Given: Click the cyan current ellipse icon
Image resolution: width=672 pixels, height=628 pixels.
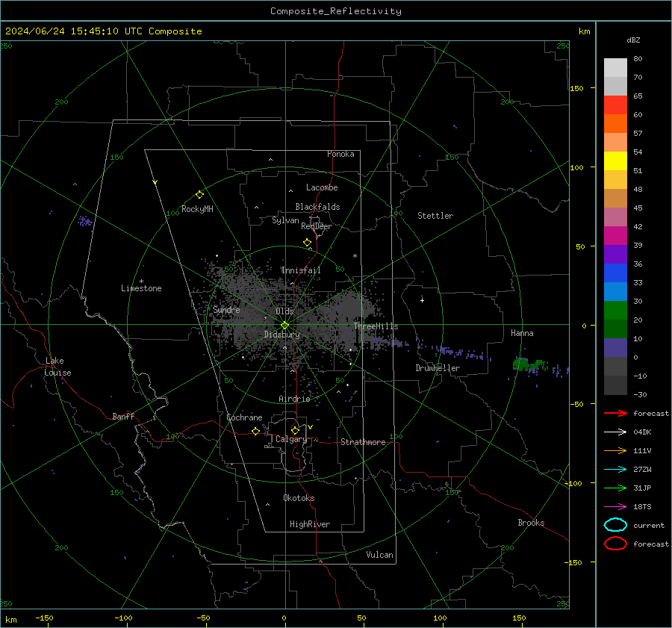Looking at the screenshot, I should (x=615, y=525).
